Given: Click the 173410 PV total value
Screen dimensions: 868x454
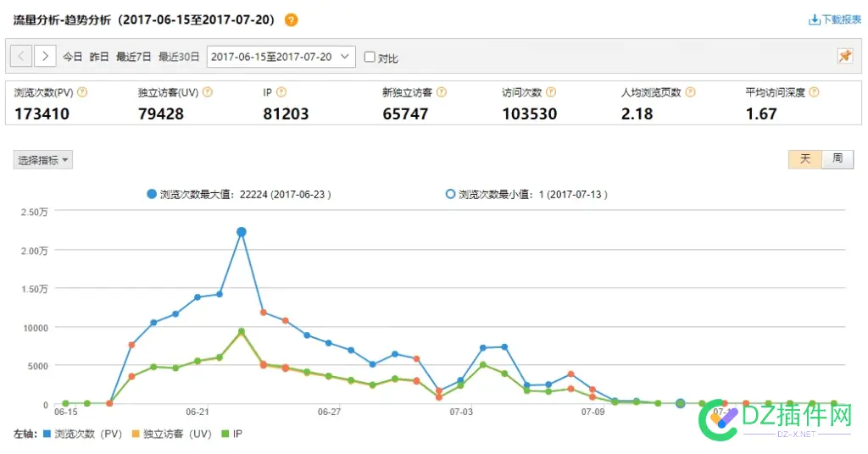Looking at the screenshot, I should pos(42,113).
